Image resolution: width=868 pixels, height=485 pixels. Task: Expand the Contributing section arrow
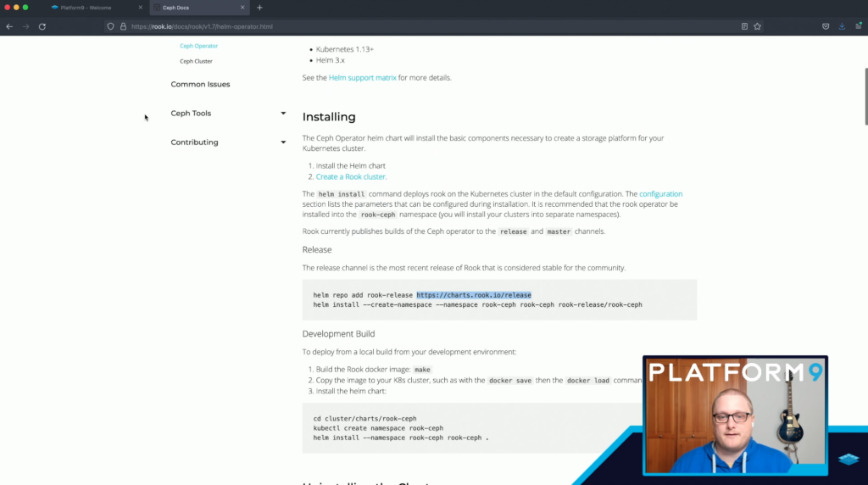click(283, 142)
